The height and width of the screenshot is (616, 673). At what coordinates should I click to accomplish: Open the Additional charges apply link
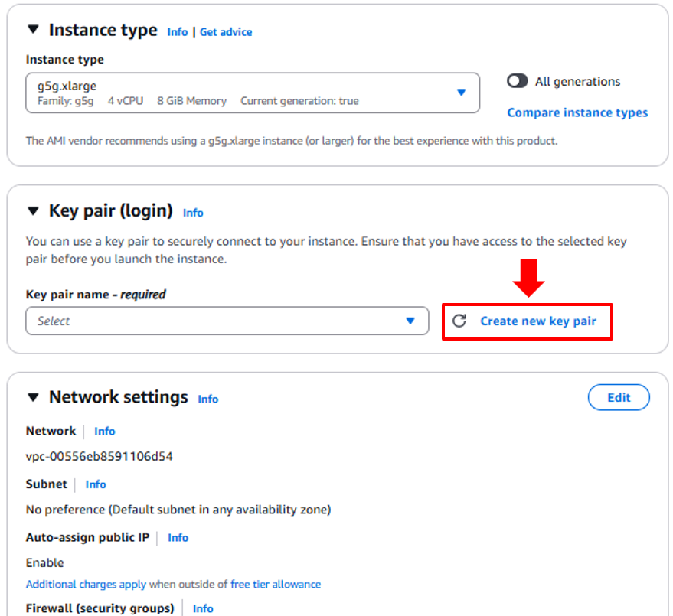86,585
